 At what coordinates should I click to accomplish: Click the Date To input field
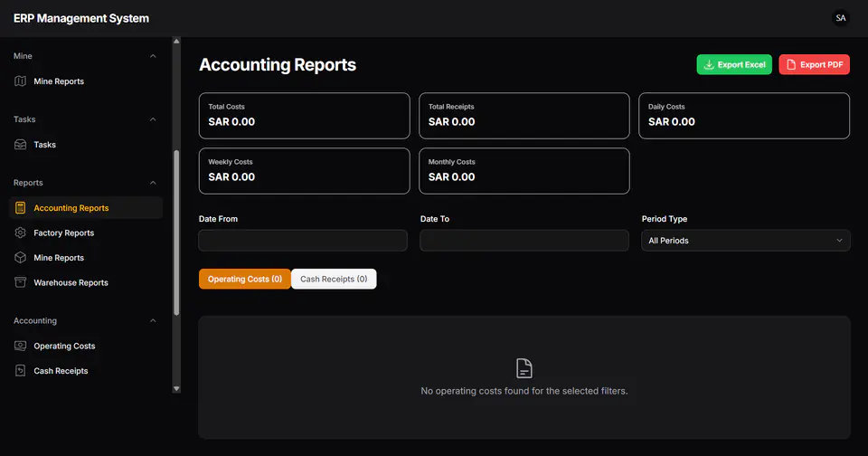524,241
